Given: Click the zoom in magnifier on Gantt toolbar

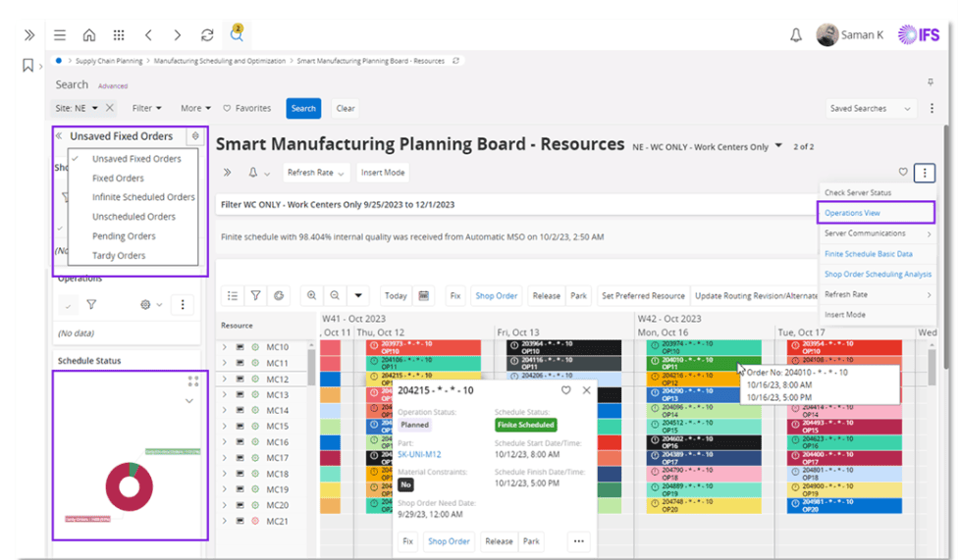Looking at the screenshot, I should coord(311,295).
